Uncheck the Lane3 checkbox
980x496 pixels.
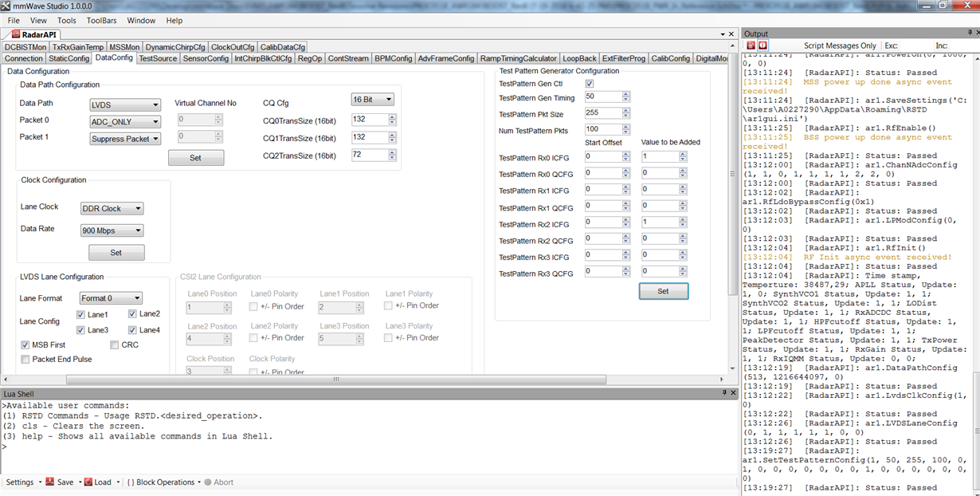pos(80,329)
